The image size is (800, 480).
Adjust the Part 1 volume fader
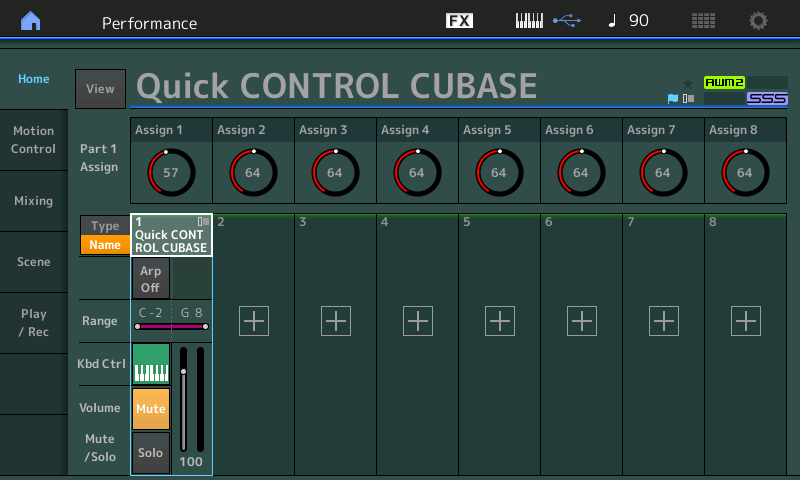pyautogui.click(x=183, y=372)
